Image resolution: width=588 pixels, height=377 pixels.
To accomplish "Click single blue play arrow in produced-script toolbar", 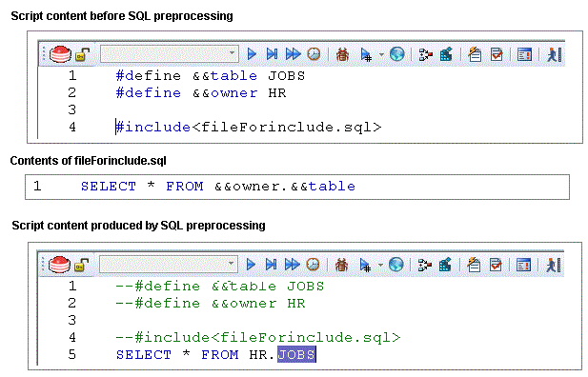I will [x=251, y=265].
